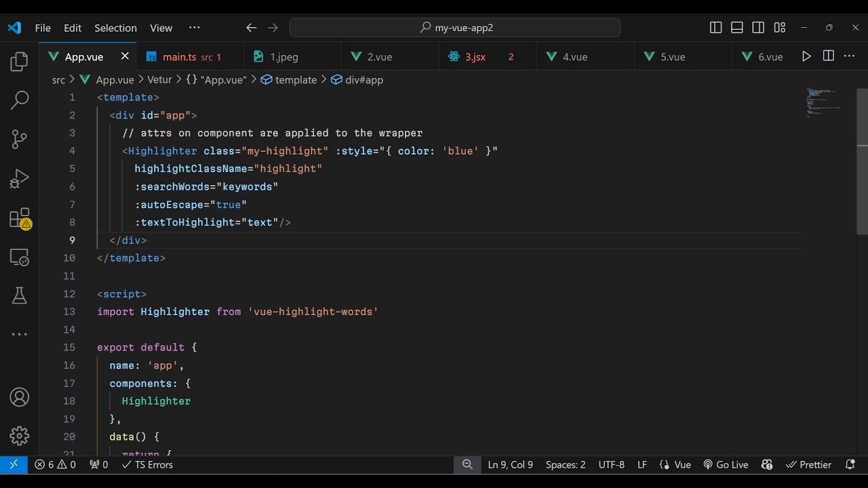The image size is (868, 488).
Task: Click the my-vue-app2 command center search
Action: tap(455, 28)
